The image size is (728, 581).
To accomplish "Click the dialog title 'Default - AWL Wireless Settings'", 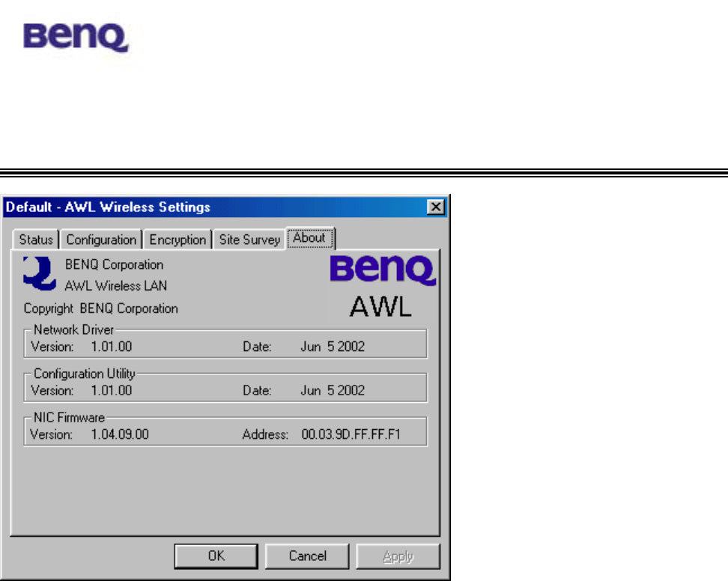I will click(x=108, y=207).
